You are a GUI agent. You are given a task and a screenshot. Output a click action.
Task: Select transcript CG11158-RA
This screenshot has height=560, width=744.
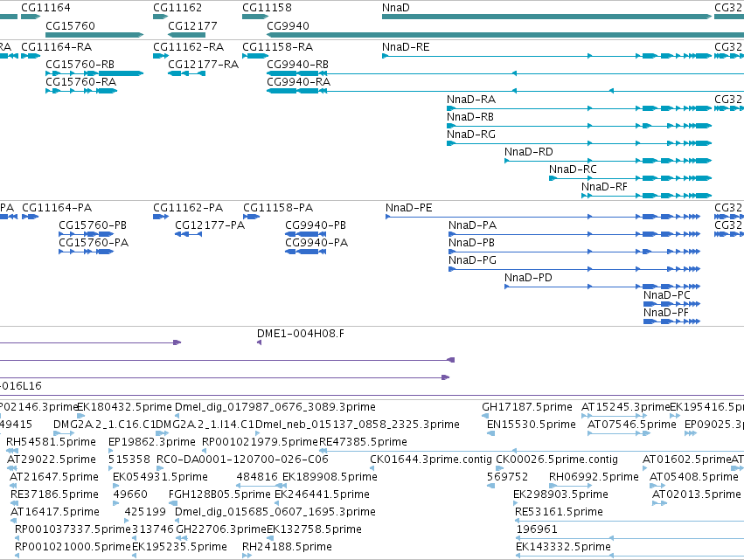click(277, 47)
